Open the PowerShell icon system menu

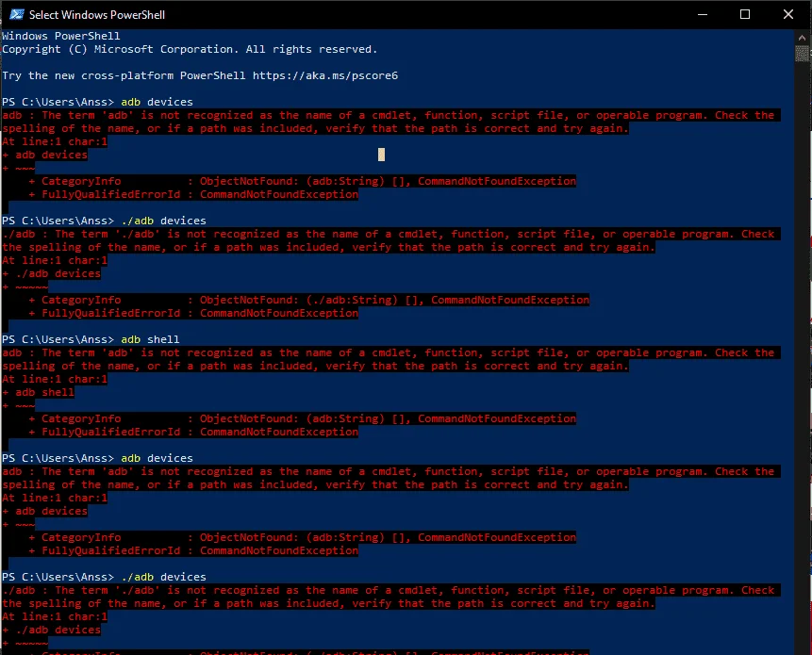(17, 14)
